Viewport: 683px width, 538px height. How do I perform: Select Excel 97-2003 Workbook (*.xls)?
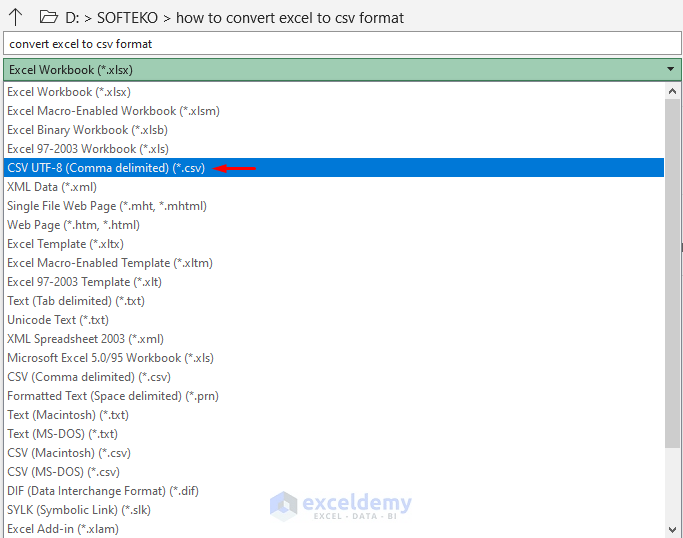[x=334, y=149]
